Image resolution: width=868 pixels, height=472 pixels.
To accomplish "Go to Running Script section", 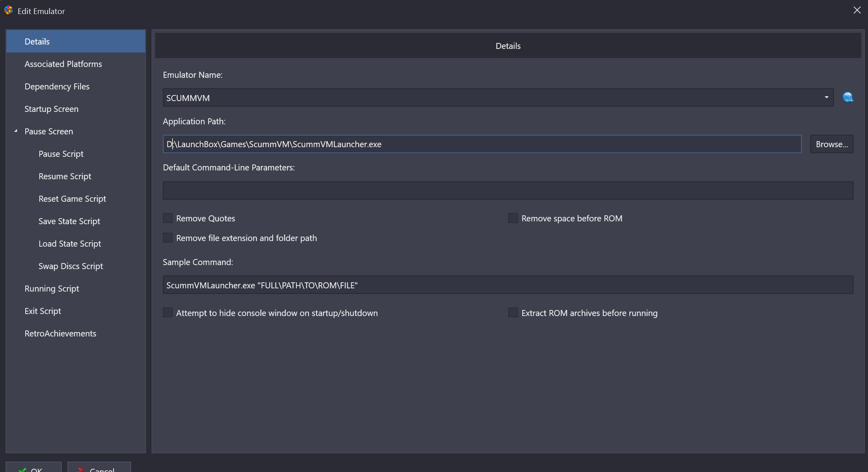I will point(76,288).
